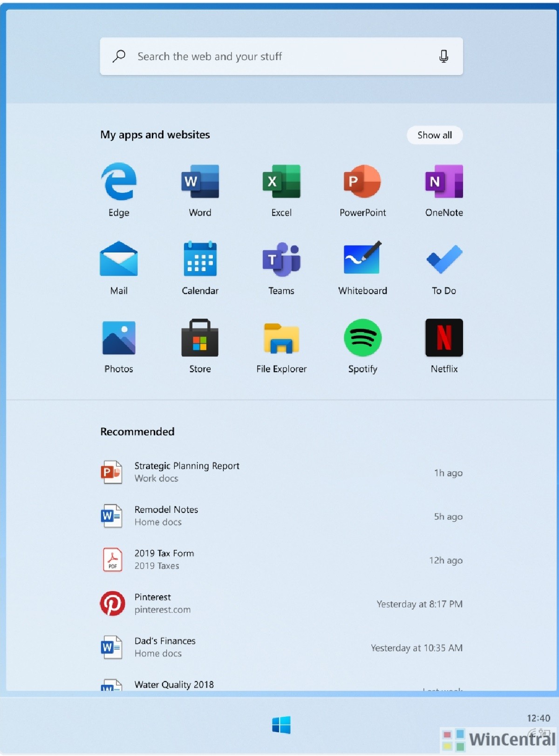Click the "Yesterday at 10:35 AM" timestamp
This screenshot has height=756, width=559.
pyautogui.click(x=416, y=648)
